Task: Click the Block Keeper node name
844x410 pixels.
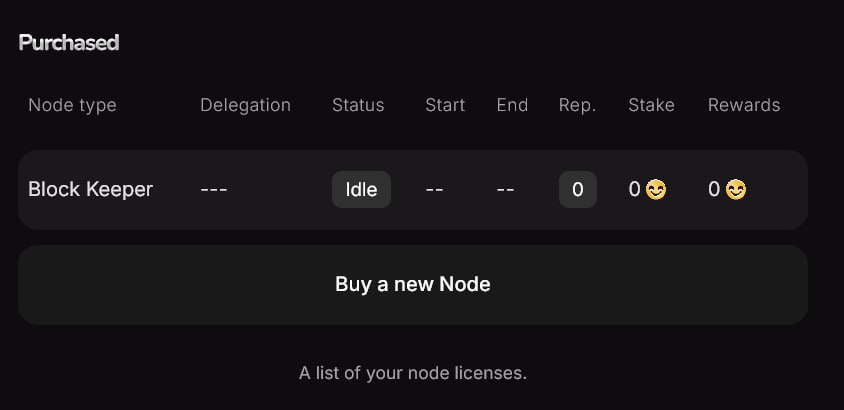Action: coord(90,189)
